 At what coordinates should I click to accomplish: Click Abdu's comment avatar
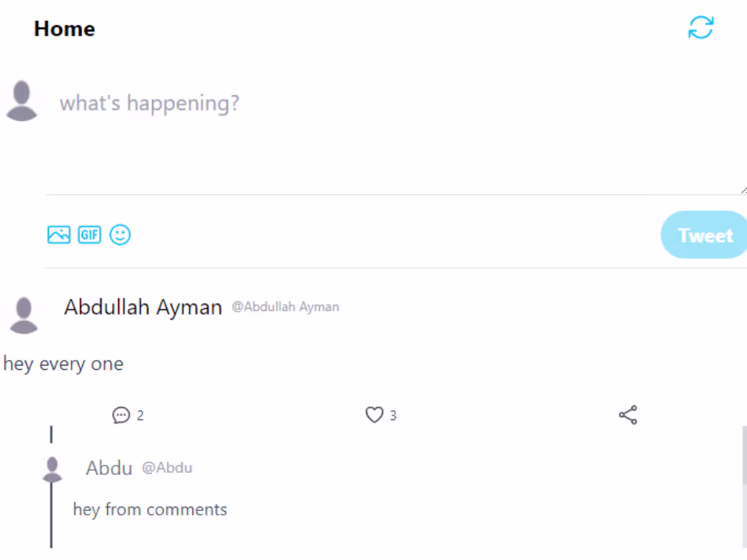coord(52,469)
